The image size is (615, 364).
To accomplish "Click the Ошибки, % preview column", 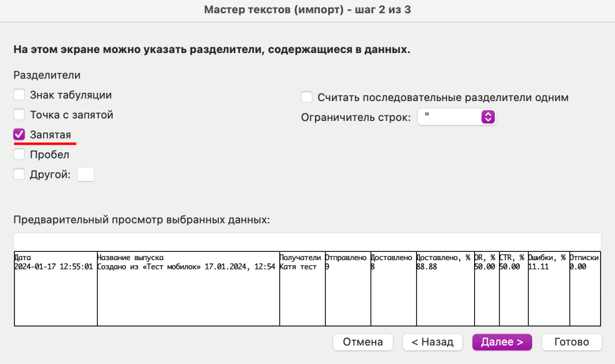I will [548, 288].
